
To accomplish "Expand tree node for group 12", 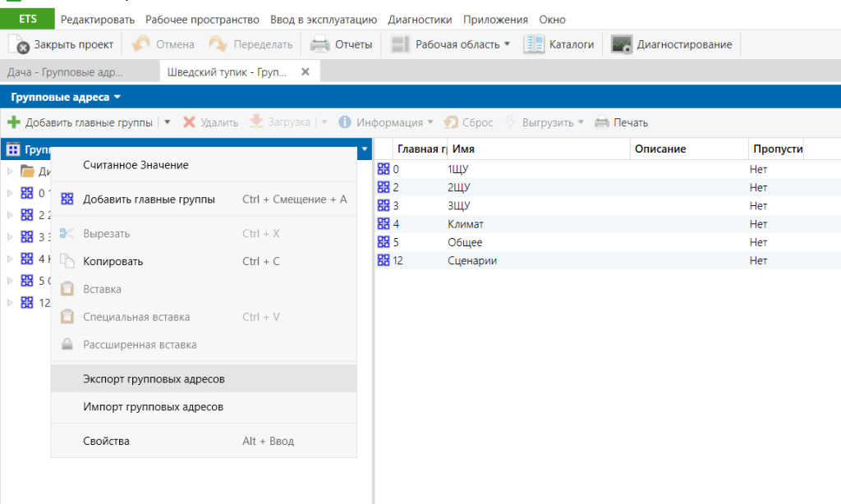I will 10,302.
